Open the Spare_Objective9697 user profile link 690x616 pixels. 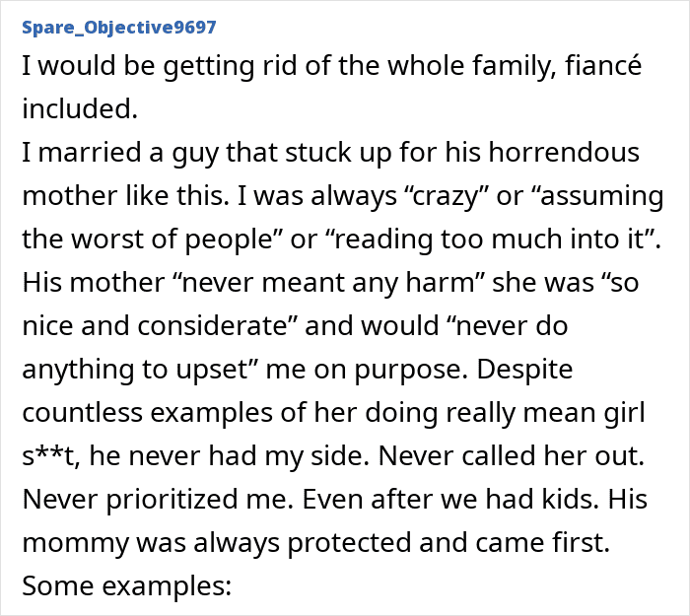pyautogui.click(x=119, y=26)
